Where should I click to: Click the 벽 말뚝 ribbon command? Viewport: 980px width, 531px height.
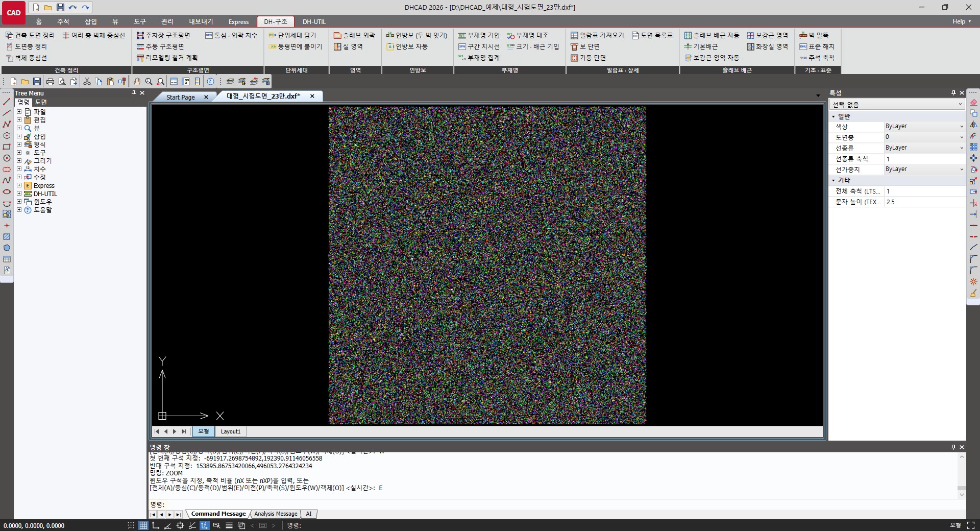814,35
